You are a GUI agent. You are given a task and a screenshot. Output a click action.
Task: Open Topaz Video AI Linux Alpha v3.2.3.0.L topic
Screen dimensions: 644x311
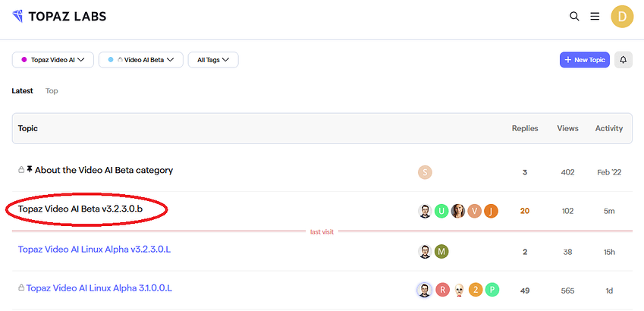(94, 249)
